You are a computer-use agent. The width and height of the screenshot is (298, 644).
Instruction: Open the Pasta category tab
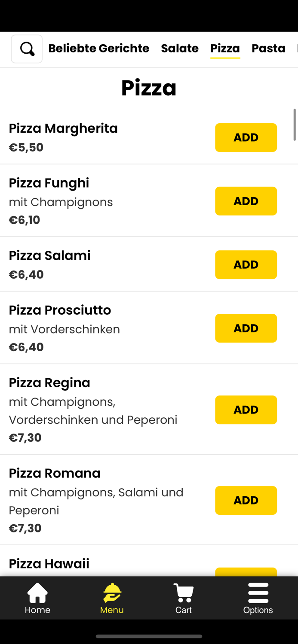point(268,49)
